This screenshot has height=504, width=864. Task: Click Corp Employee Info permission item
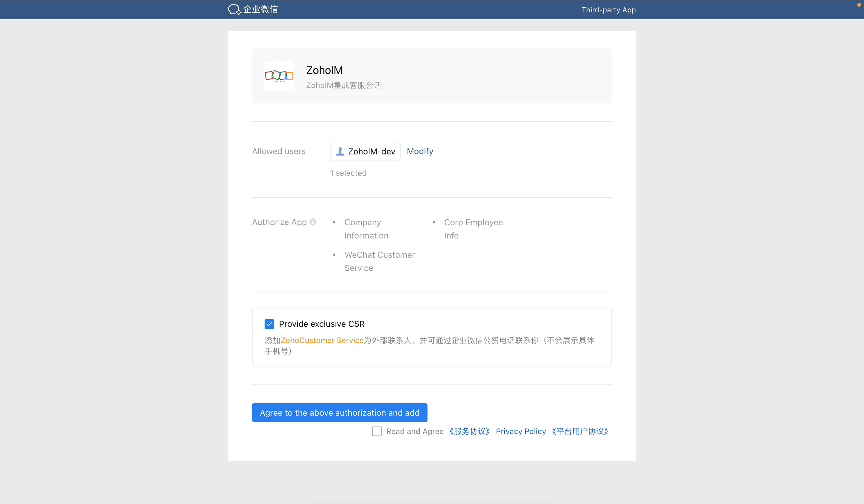point(473,229)
